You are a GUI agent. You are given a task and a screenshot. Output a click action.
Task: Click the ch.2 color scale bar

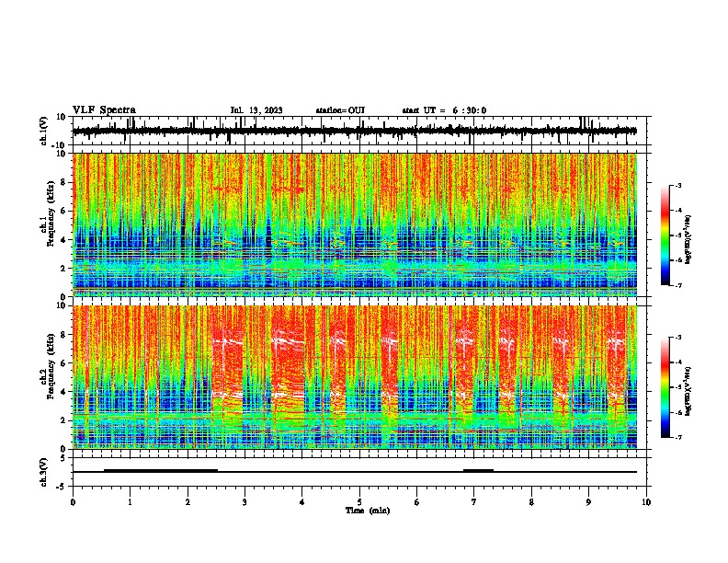[x=665, y=387]
